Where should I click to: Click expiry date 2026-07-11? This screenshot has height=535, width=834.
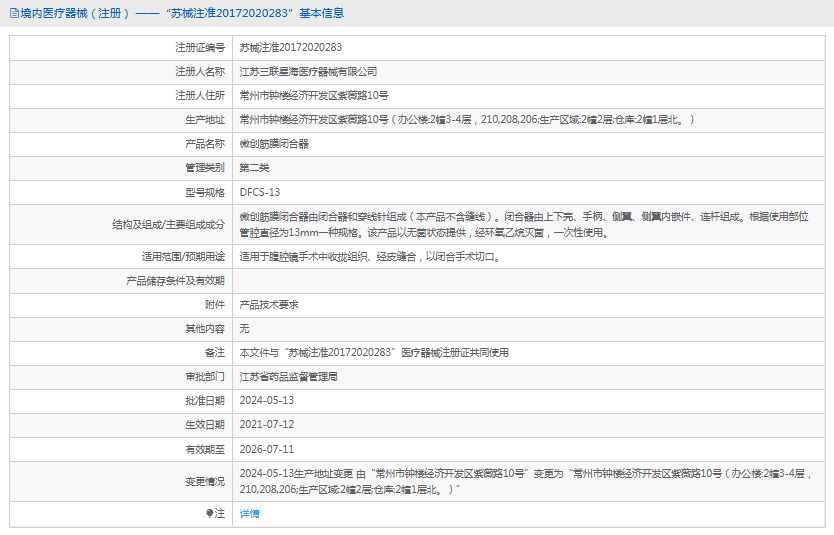click(x=266, y=449)
